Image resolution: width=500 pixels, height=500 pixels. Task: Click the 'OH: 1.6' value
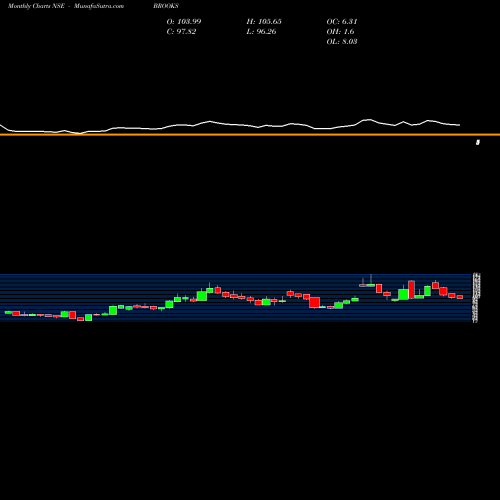click(x=340, y=32)
